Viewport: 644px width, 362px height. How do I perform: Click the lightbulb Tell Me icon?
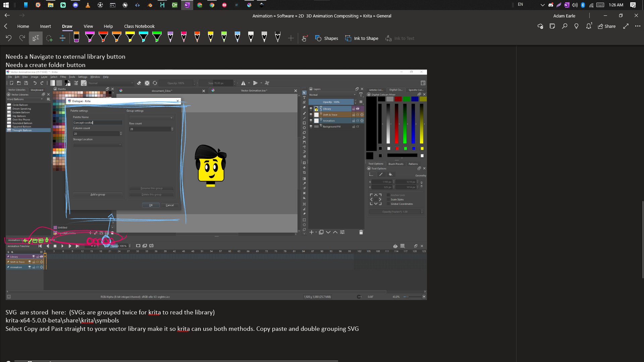tap(576, 26)
